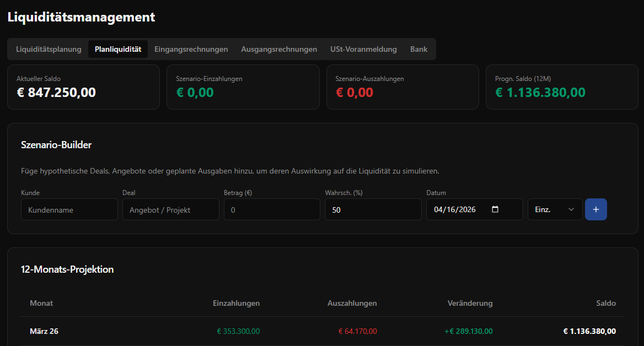Expand the Einz. type dropdown
This screenshot has width=644, height=346.
click(x=555, y=209)
